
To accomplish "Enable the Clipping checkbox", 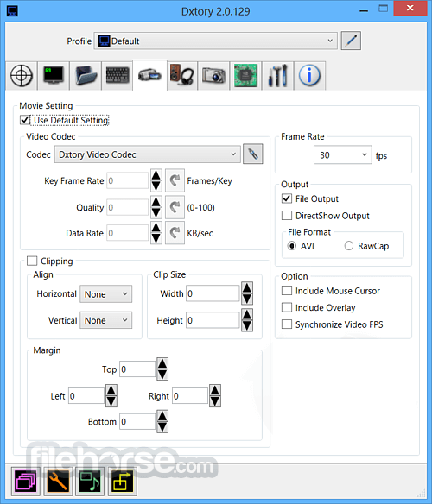I will (32, 261).
